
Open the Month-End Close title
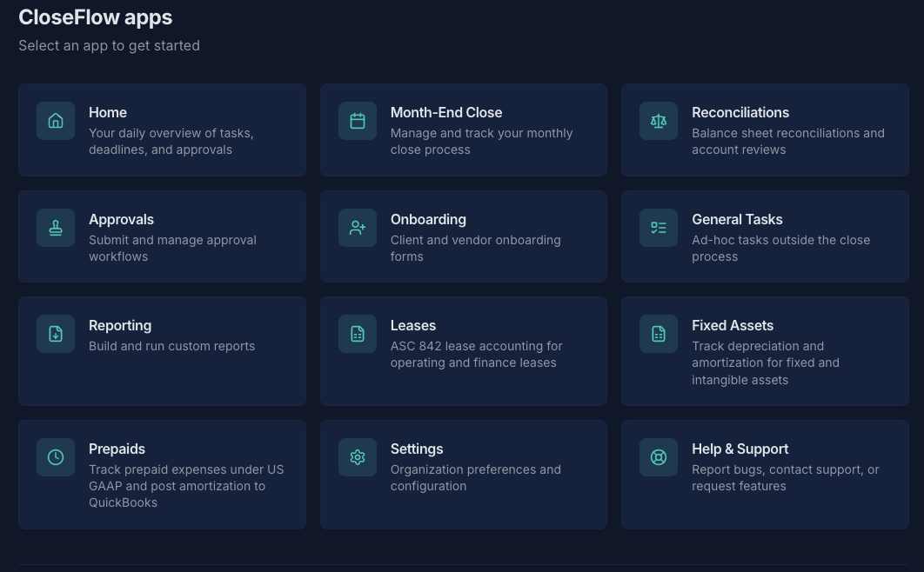pyautogui.click(x=446, y=112)
